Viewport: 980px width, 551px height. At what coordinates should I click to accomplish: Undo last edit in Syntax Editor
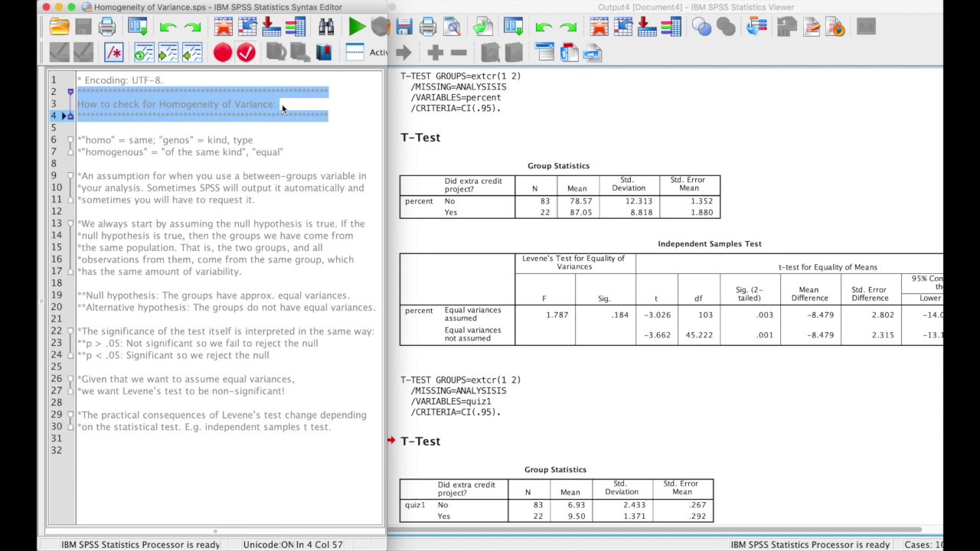pos(168,28)
